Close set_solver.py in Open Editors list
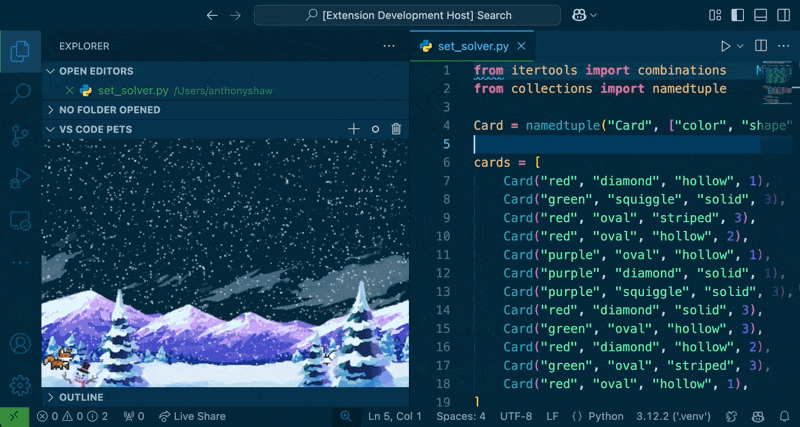This screenshot has width=800, height=427. pyautogui.click(x=70, y=91)
